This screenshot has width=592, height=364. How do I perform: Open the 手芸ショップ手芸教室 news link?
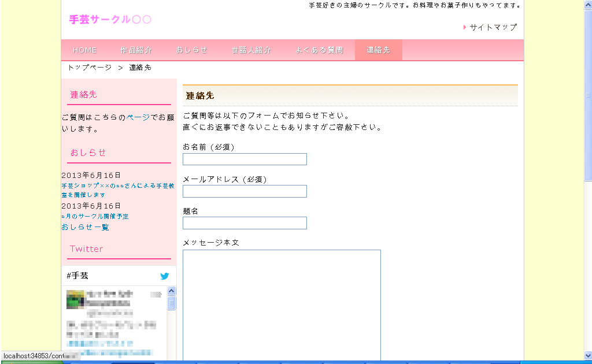pos(118,190)
